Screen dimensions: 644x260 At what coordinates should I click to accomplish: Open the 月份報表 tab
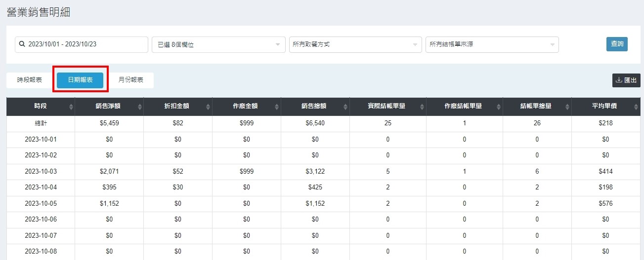[131, 80]
